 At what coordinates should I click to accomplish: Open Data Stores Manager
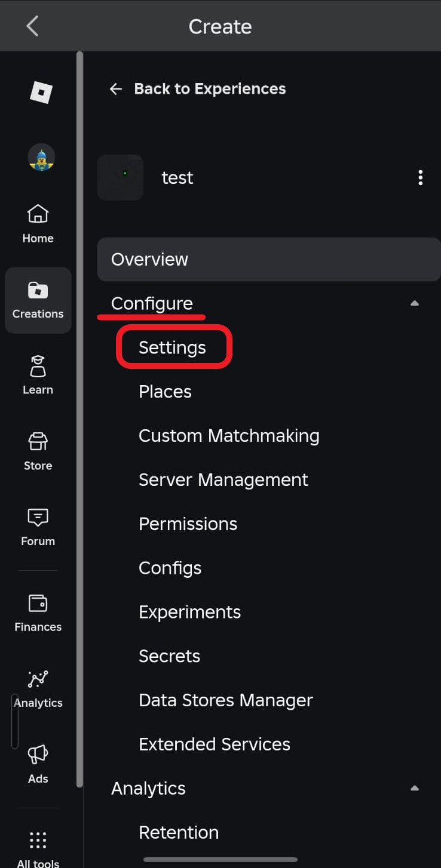click(226, 700)
